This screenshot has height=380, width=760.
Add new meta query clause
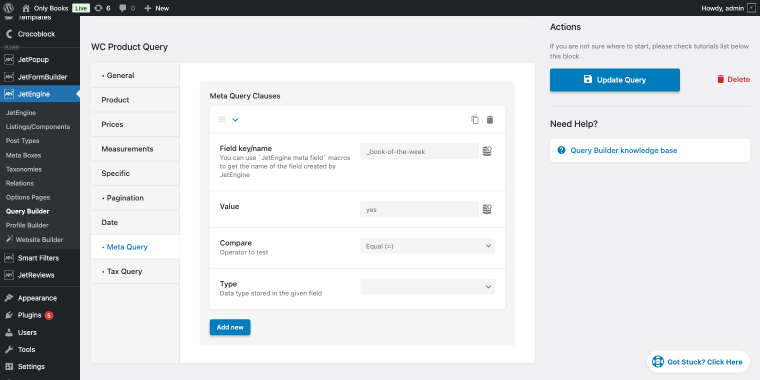(x=230, y=327)
